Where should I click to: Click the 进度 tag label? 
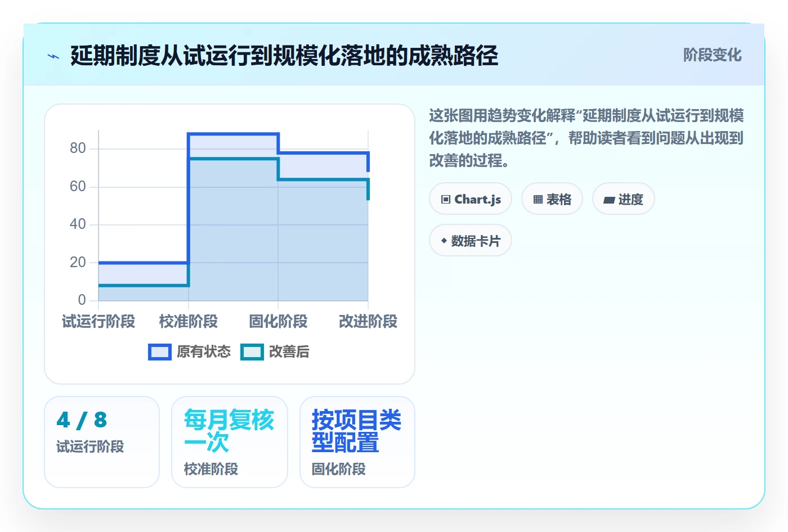point(630,199)
